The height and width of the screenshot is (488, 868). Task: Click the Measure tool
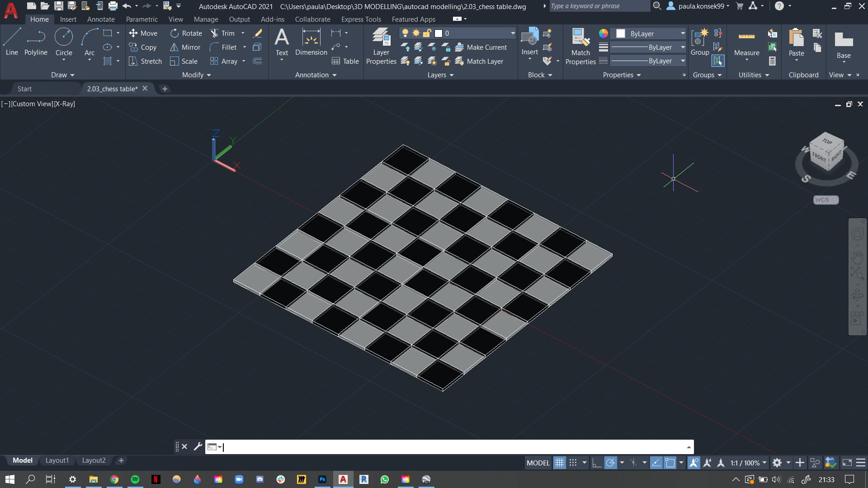pos(746,42)
